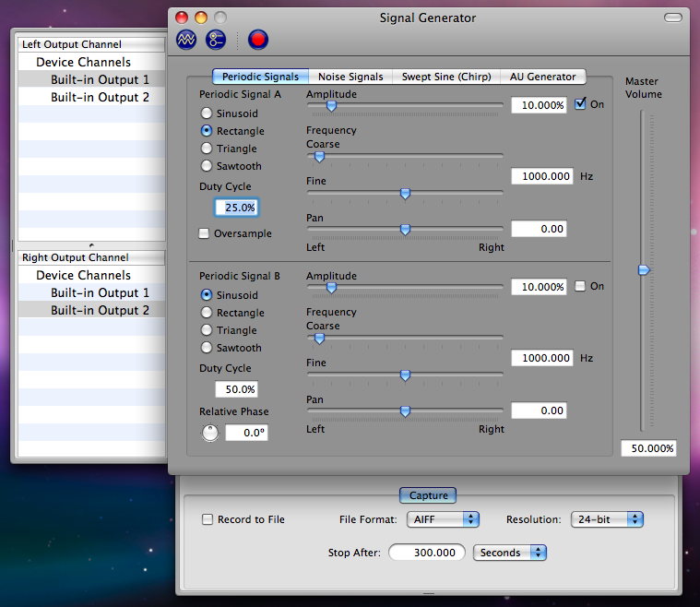
Task: Select Built-in Output 1 in Right Output Channel
Action: click(91, 292)
